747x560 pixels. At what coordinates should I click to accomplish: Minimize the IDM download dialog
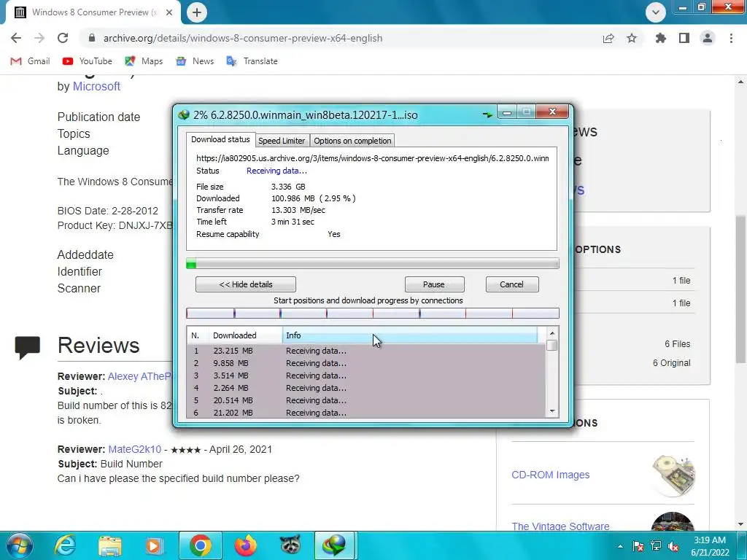[507, 112]
